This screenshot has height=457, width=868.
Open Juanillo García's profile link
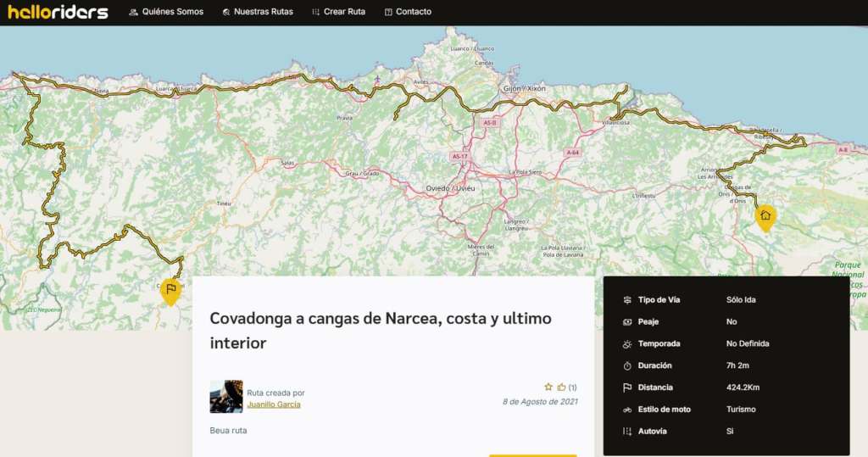pyautogui.click(x=273, y=404)
